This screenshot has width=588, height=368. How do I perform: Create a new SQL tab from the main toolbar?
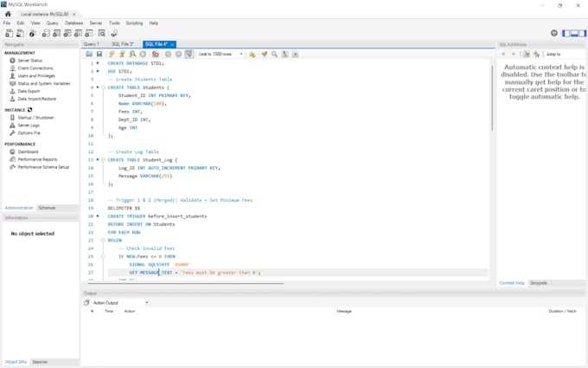pyautogui.click(x=9, y=34)
